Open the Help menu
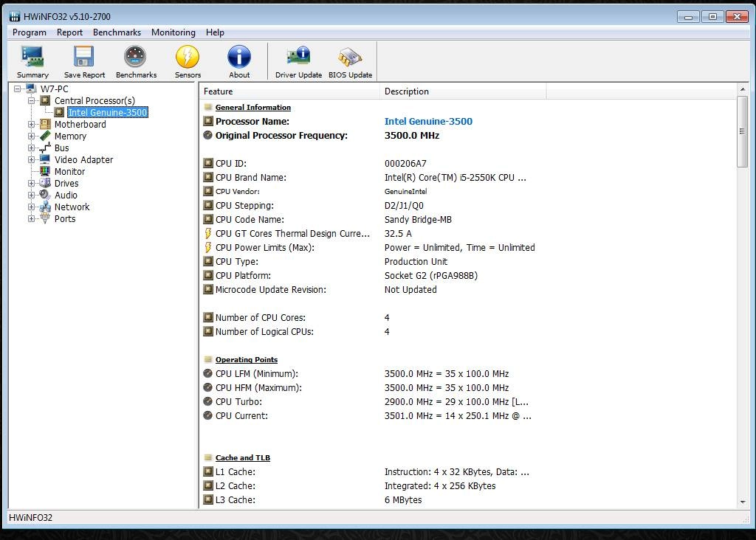Screen dimensions: 756x540 [x=215, y=32]
